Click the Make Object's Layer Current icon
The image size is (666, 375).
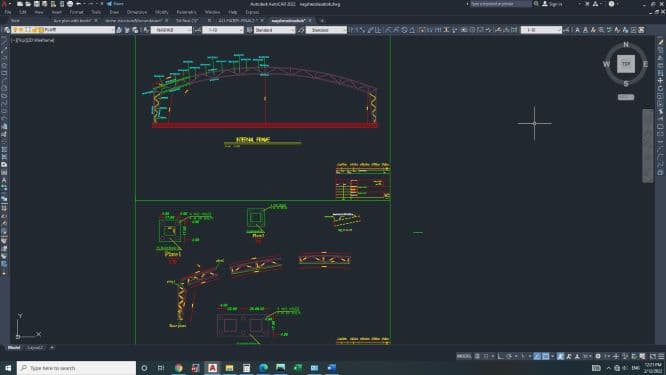[119, 30]
